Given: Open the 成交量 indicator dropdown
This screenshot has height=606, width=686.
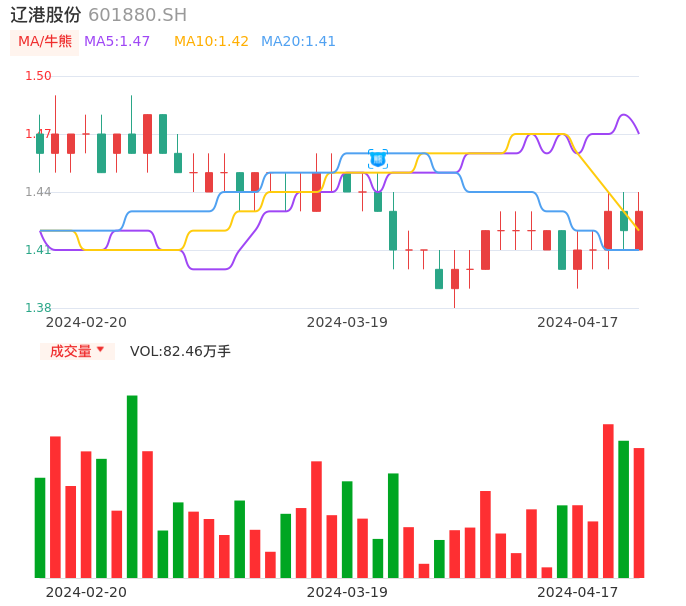Looking at the screenshot, I should [x=77, y=351].
